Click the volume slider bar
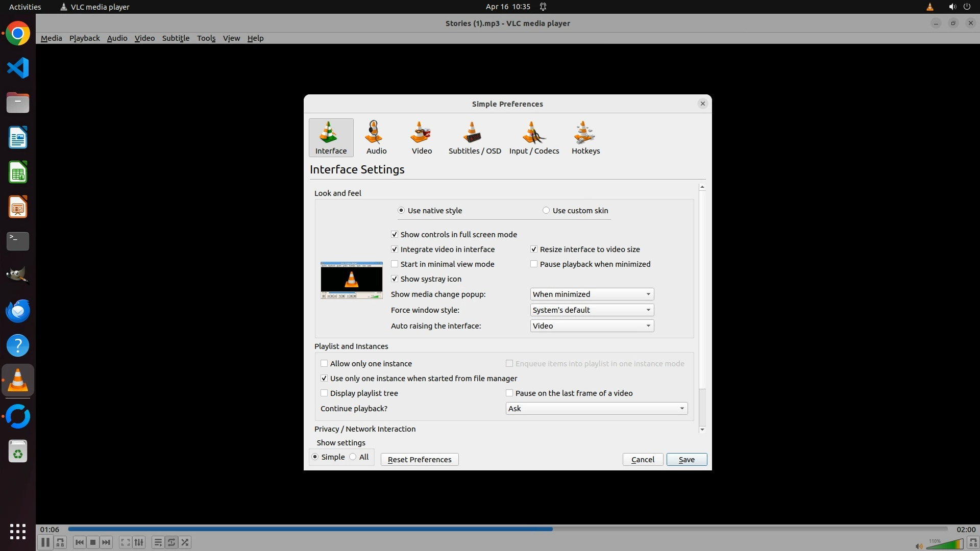This screenshot has width=980, height=551. point(943,545)
